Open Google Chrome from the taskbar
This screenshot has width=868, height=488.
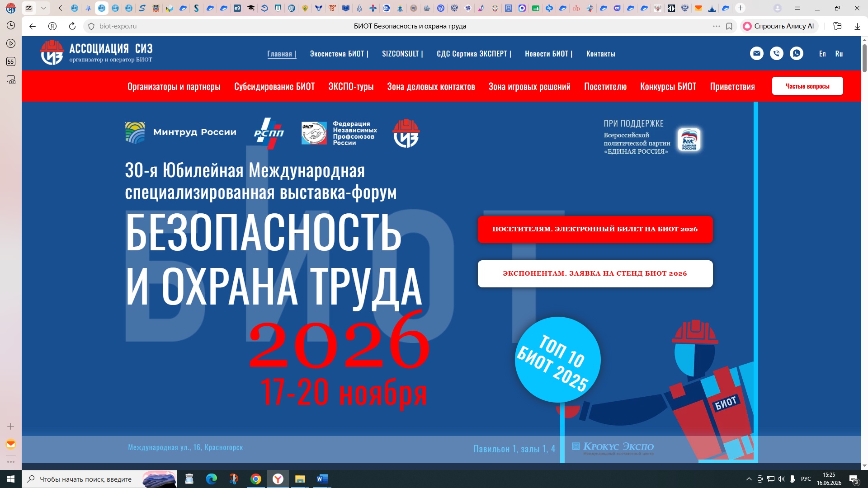[x=256, y=479]
